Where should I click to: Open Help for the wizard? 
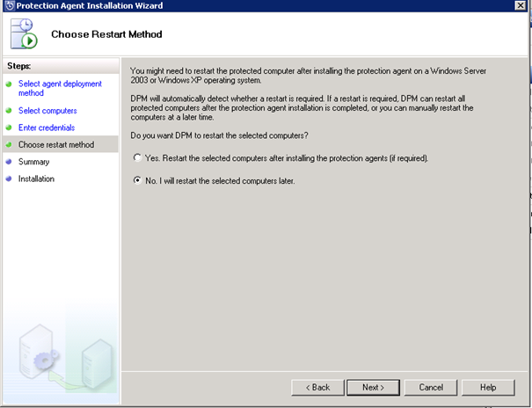click(x=488, y=387)
